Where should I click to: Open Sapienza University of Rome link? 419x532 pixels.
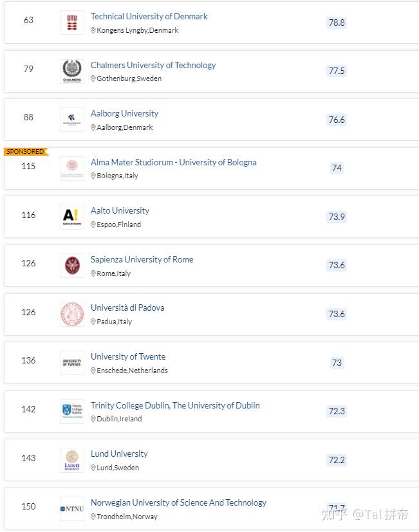coord(142,259)
